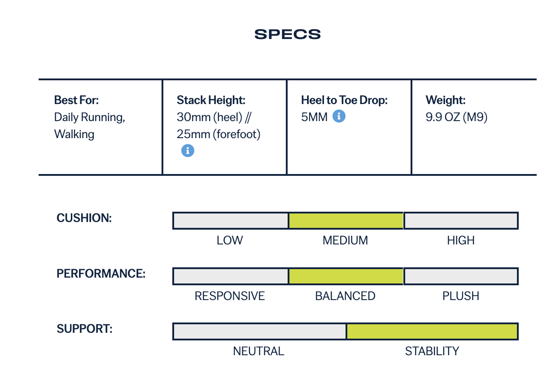Click the MEDIUM text under cushion bar
Viewport: 560px width, 392px height.
pos(346,240)
